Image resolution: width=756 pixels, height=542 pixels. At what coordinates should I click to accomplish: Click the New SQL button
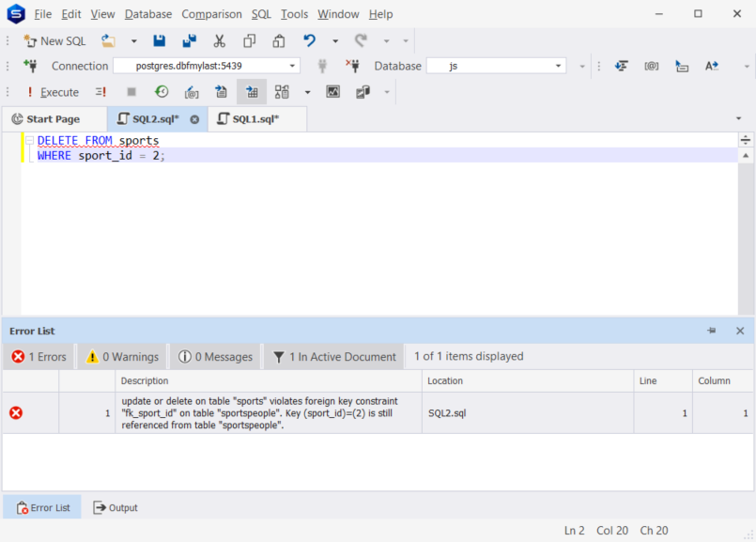click(54, 41)
